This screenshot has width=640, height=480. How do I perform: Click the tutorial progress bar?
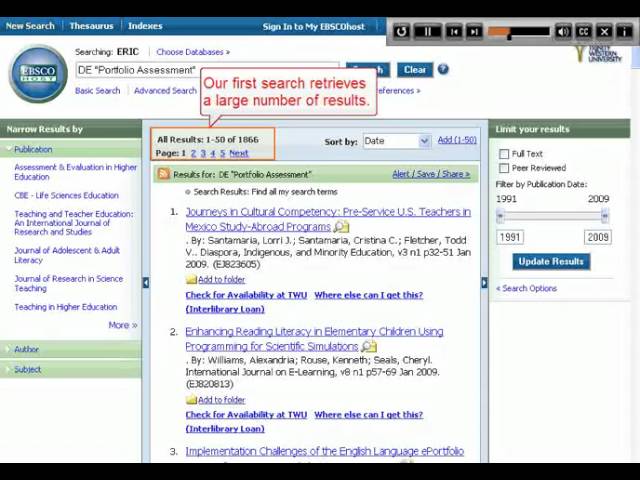coord(519,31)
